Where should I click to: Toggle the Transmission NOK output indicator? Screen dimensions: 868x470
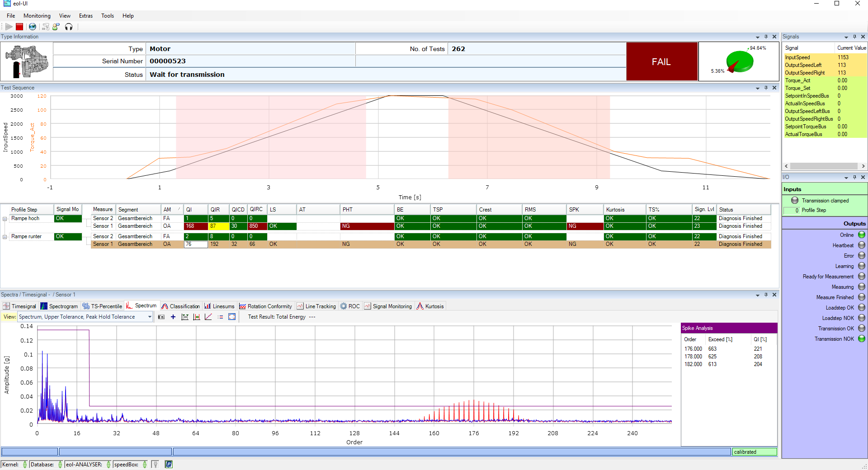coord(862,339)
